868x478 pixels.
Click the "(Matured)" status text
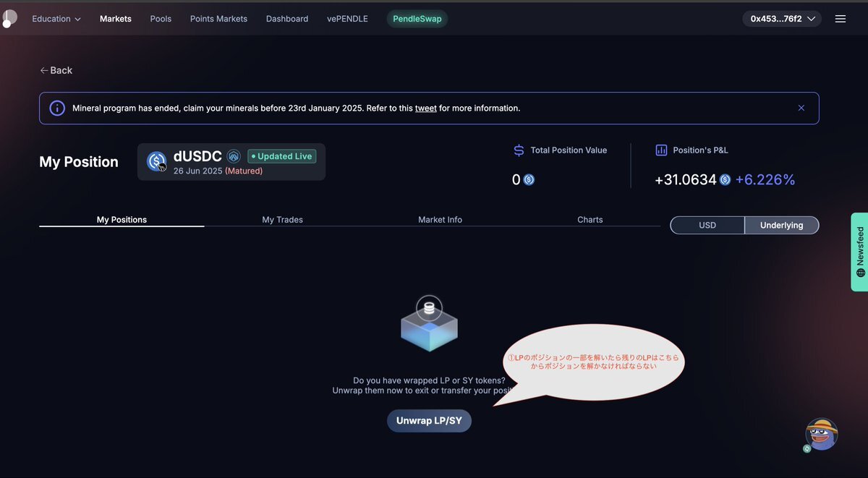(244, 171)
